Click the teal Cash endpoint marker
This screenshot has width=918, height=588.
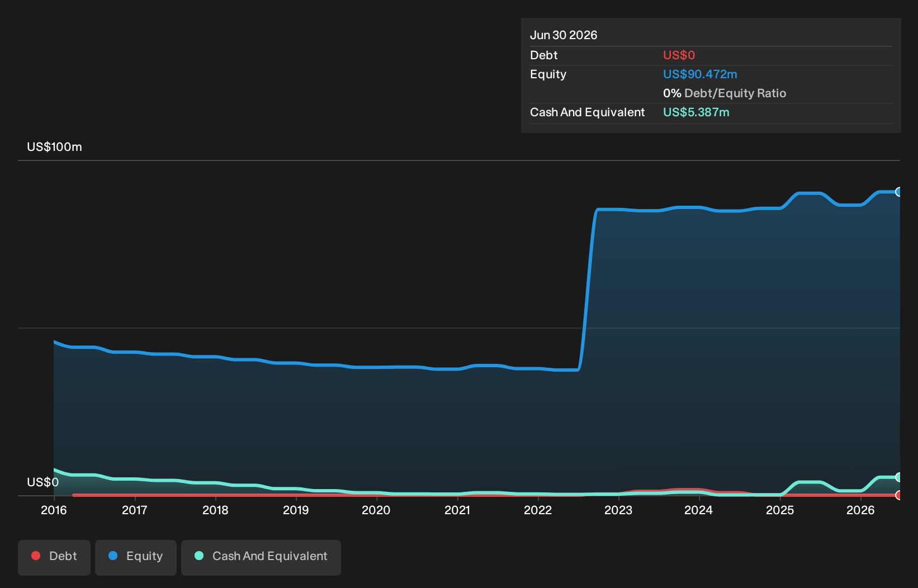coord(899,477)
